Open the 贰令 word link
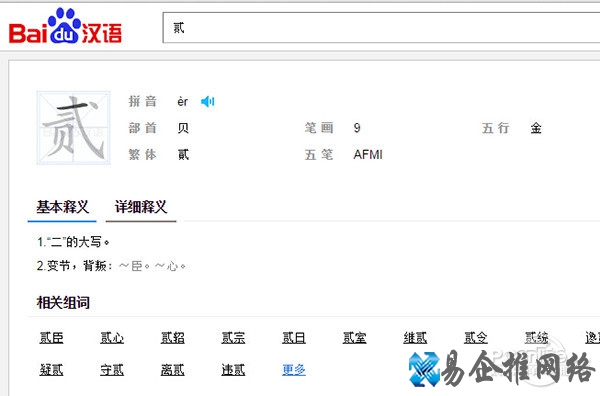This screenshot has height=396, width=600. pos(476,338)
